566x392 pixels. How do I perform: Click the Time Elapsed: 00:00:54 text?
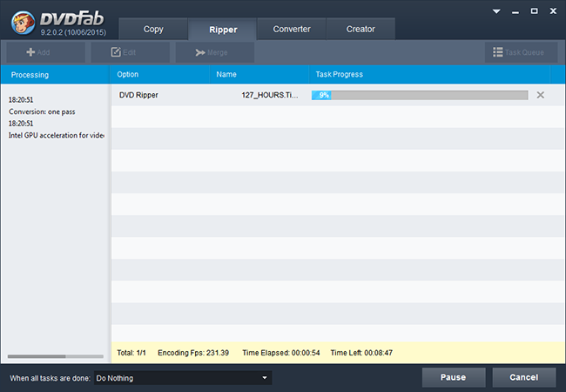[x=281, y=353]
